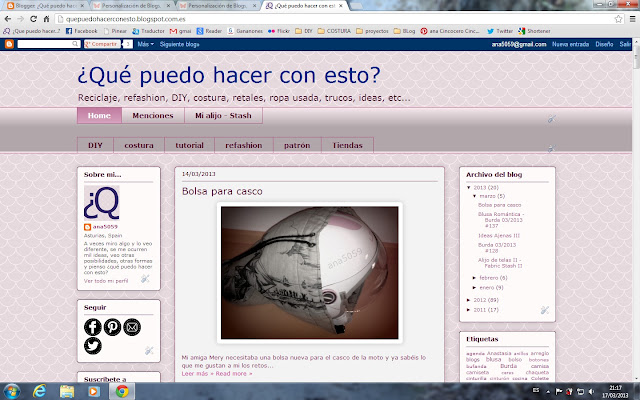640x400 pixels.
Task: Open the Facebook bookmark in the bookmarks bar
Action: pos(82,31)
